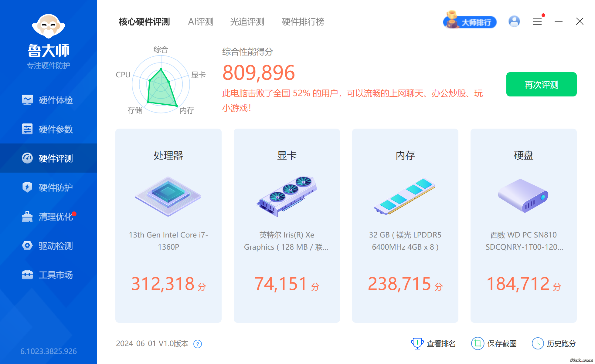
Task: Open 硬件参数 in the sidebar
Action: point(49,129)
